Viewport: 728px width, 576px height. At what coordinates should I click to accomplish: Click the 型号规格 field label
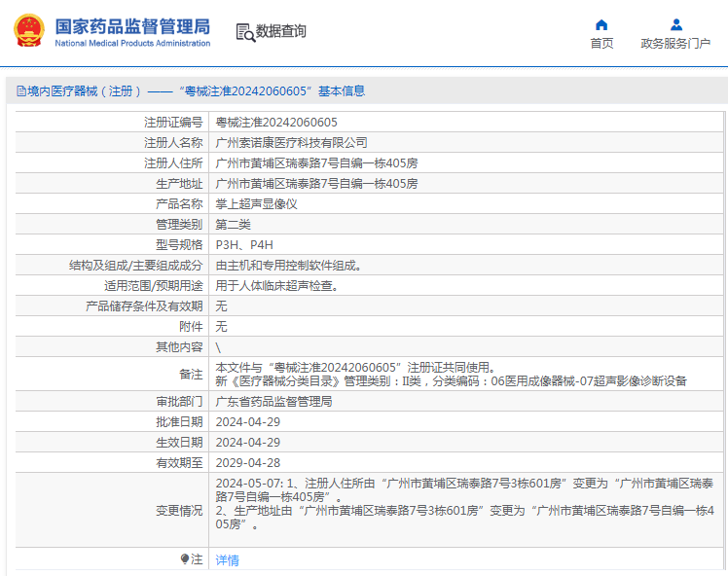coord(179,245)
